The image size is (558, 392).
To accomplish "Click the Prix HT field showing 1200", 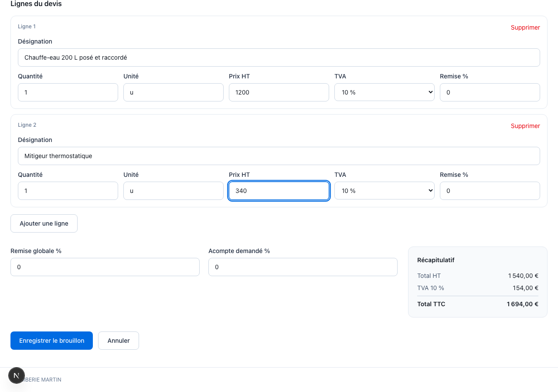I will [x=279, y=92].
